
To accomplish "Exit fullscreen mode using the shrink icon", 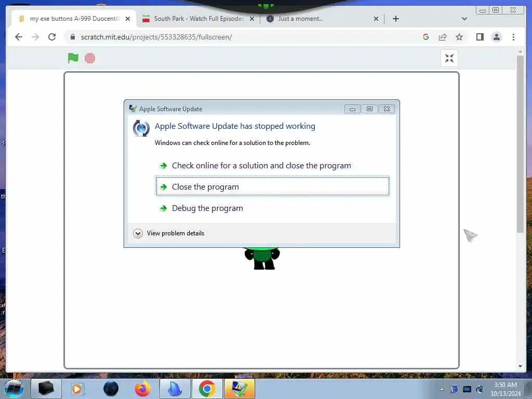I will [449, 58].
